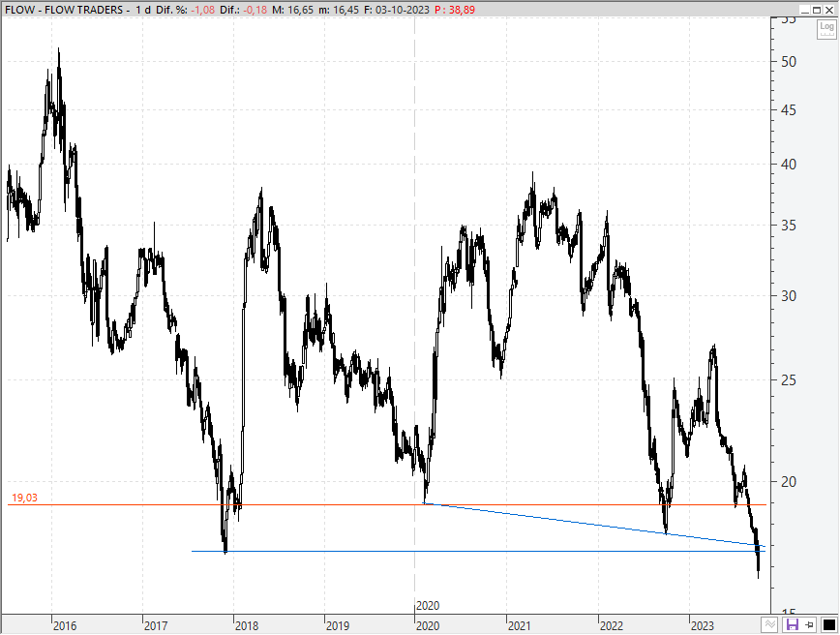Viewport: 840px width, 635px height.
Task: Close the FLOW TRADERS chart window
Action: point(828,10)
